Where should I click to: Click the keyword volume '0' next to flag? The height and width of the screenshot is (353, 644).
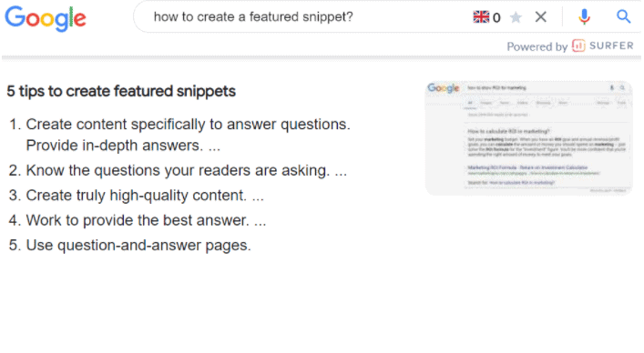pyautogui.click(x=496, y=17)
